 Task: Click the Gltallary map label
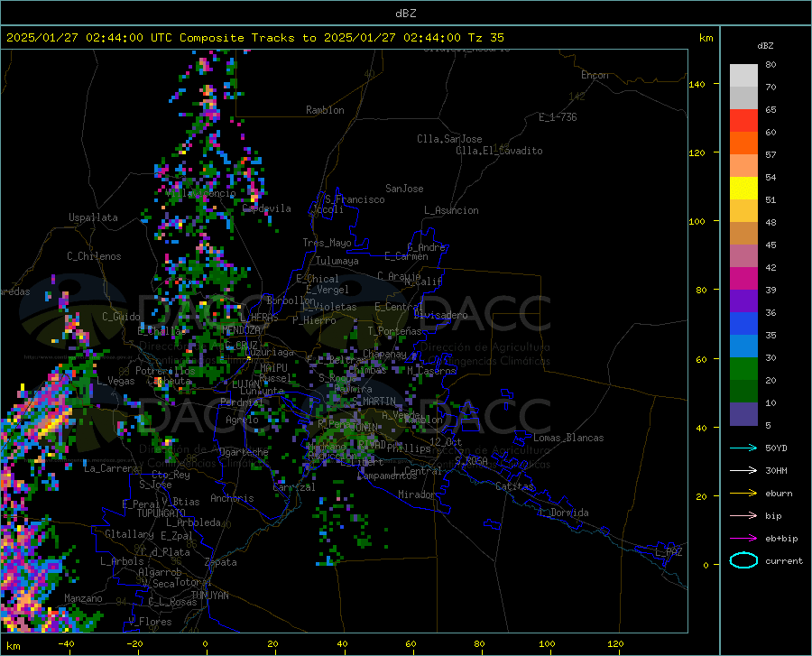(x=129, y=534)
